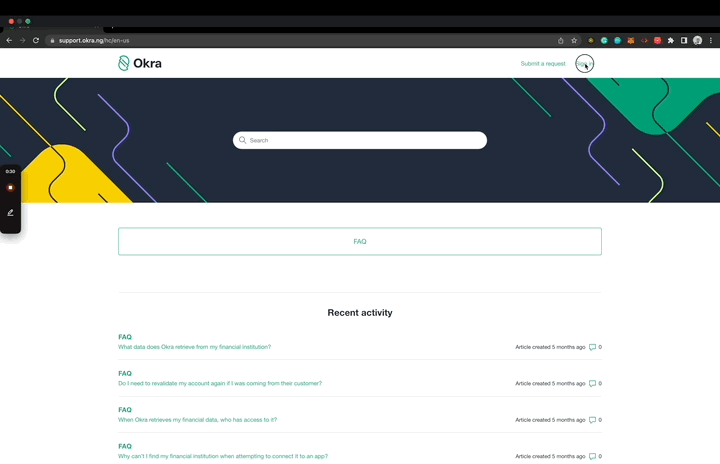Open 'Why can't I find my financial institution' article
This screenshot has height=464, width=720.
point(223,456)
